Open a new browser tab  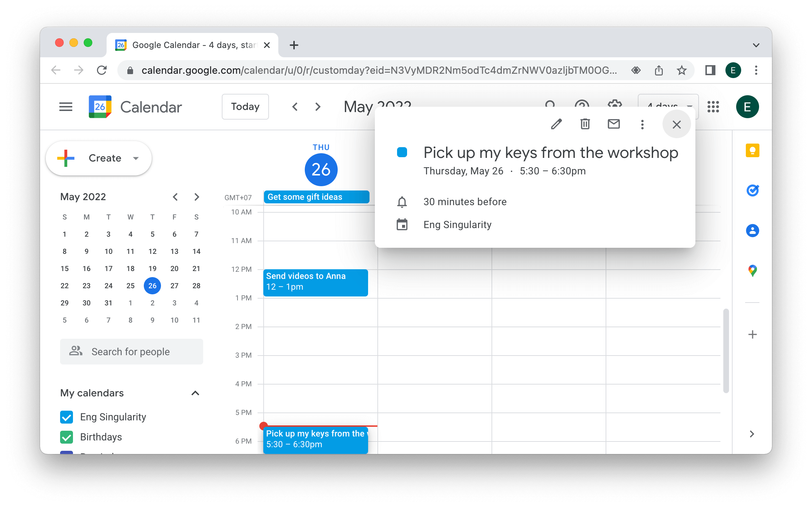click(x=294, y=45)
